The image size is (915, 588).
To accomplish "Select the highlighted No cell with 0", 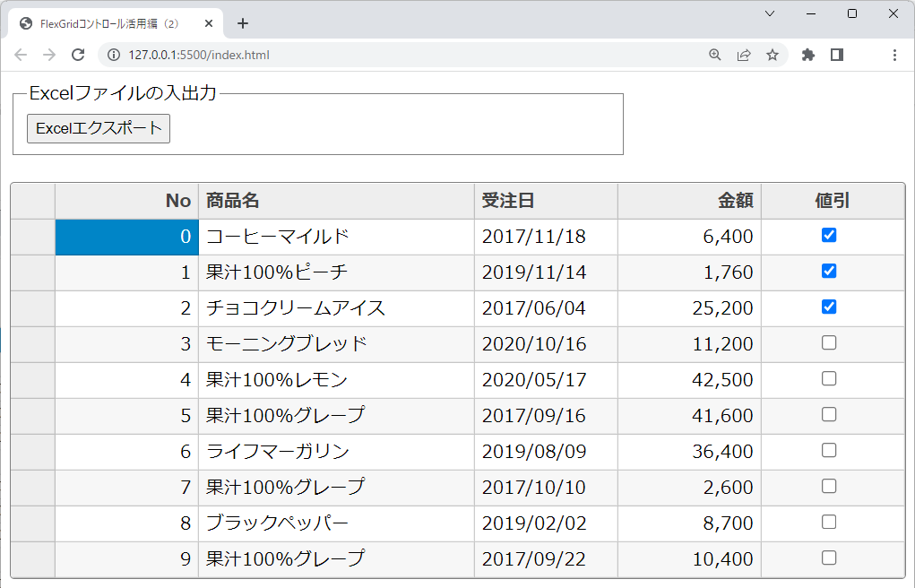I will coord(126,237).
